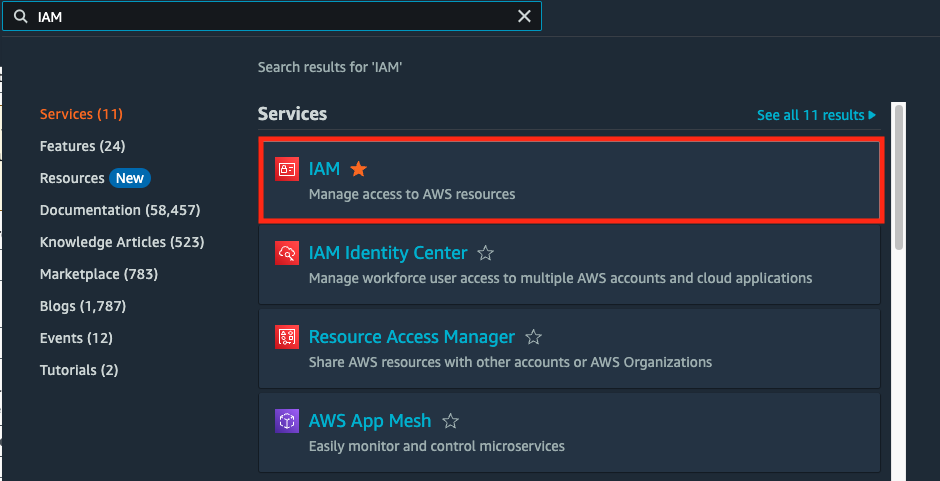940x481 pixels.
Task: Click the Resource Access Manager icon
Action: pos(287,337)
